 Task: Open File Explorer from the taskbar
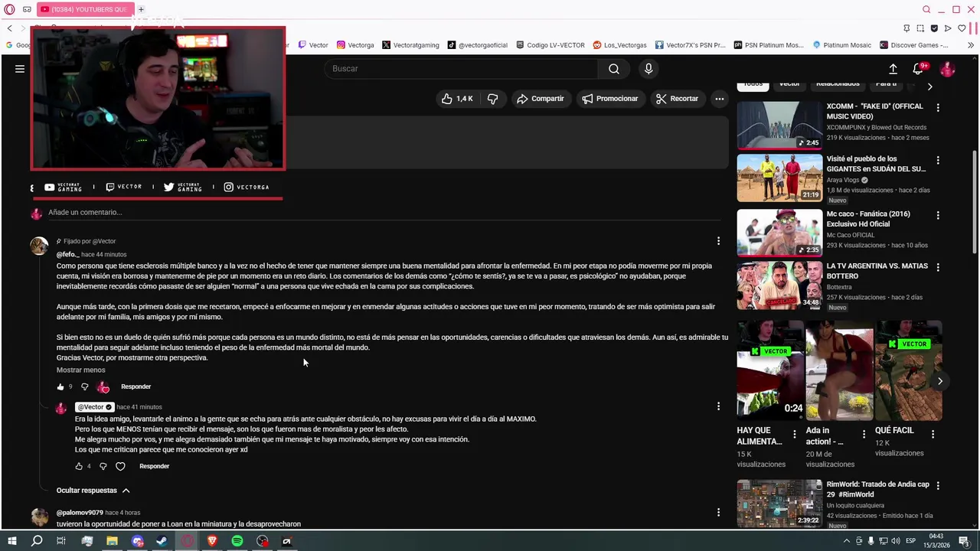coord(112,541)
